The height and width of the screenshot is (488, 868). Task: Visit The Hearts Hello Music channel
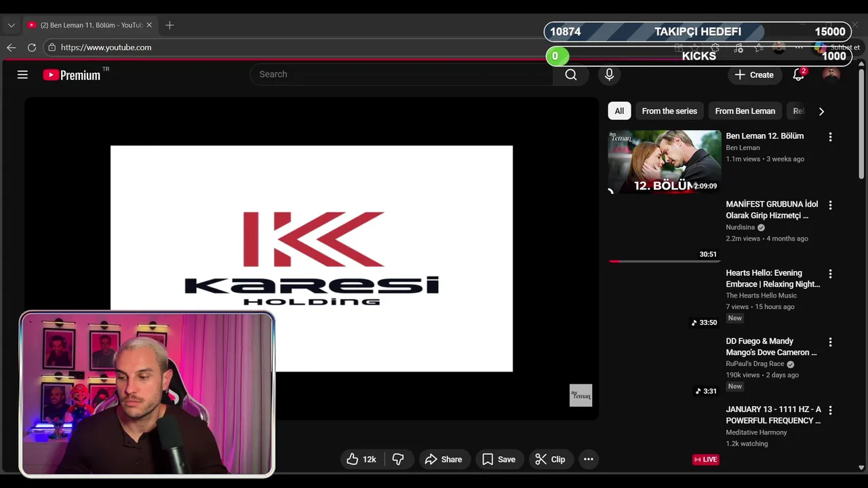point(761,296)
